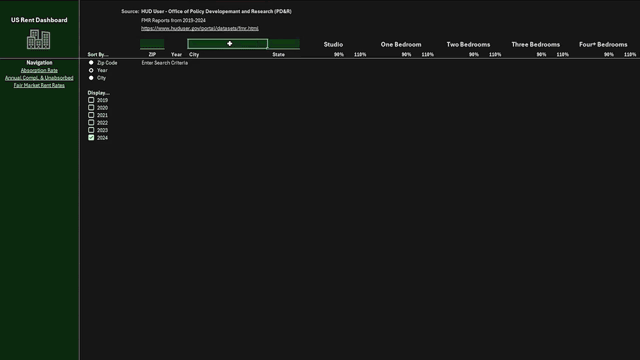Click the City column header label
This screenshot has height=360, width=640.
click(194, 54)
